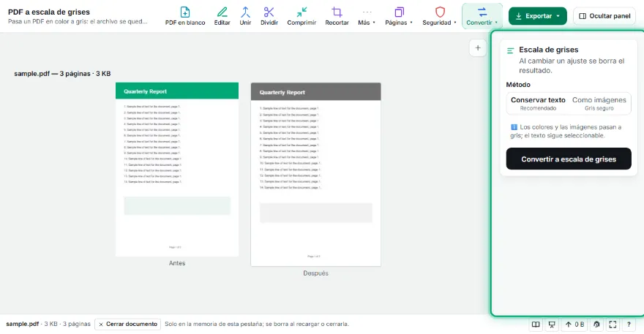Click the 'Solo en la memoria de esta pestaña' notice
This screenshot has width=644, height=334.
click(257, 324)
